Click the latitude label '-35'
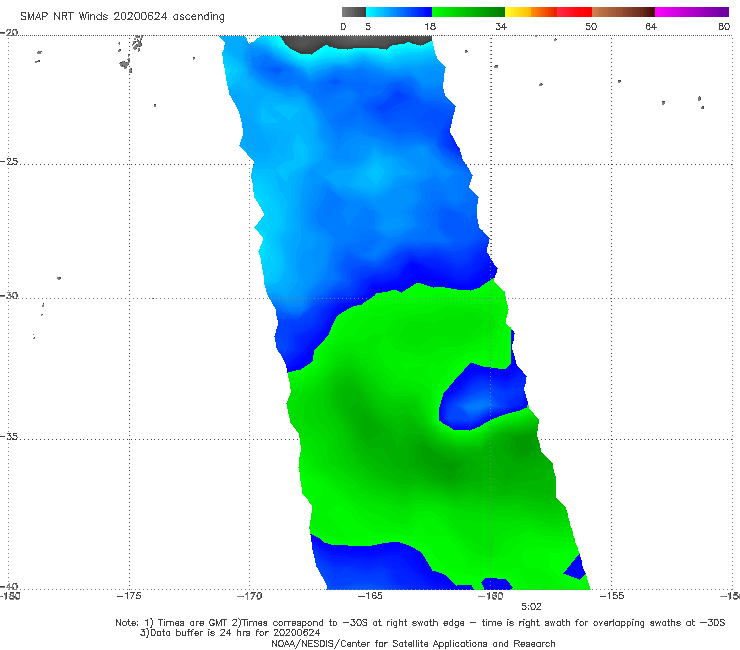 pos(9,436)
